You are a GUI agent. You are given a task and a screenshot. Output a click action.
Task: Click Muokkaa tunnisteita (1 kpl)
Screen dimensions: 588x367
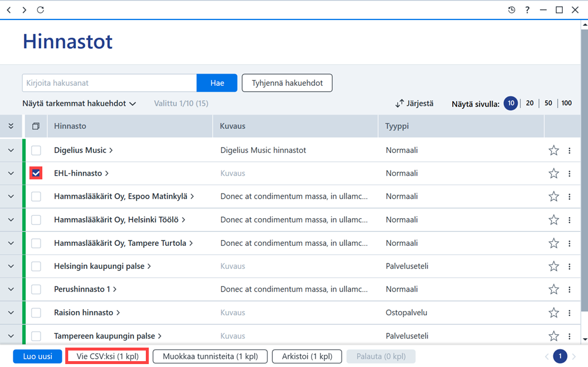click(x=210, y=356)
